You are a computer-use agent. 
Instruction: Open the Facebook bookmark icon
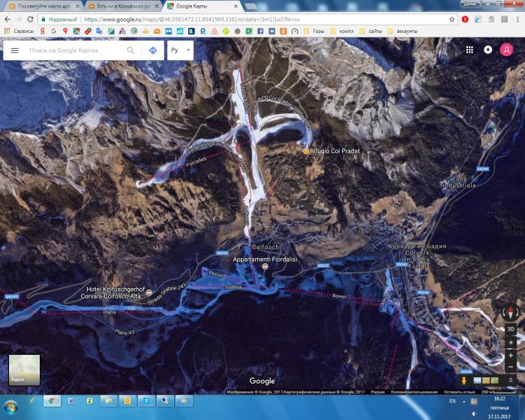point(260,31)
